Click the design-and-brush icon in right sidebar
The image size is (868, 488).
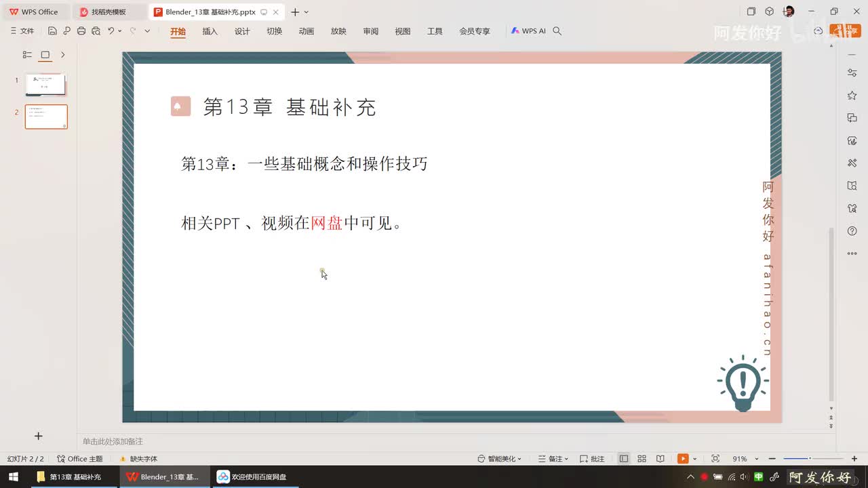852,140
